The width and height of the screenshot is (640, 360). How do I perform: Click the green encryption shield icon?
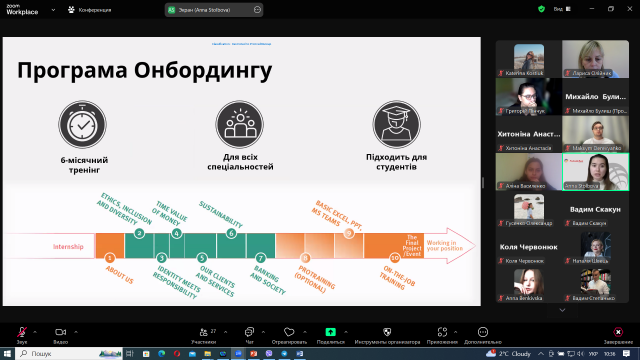(542, 9)
